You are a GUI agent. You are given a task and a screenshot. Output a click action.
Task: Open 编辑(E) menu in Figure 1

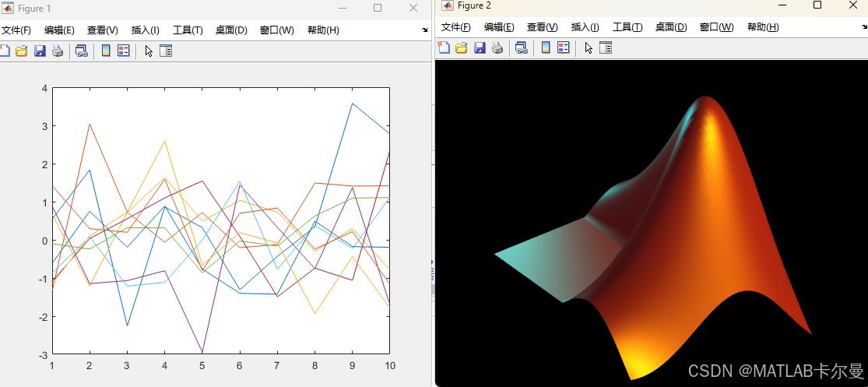coord(59,30)
